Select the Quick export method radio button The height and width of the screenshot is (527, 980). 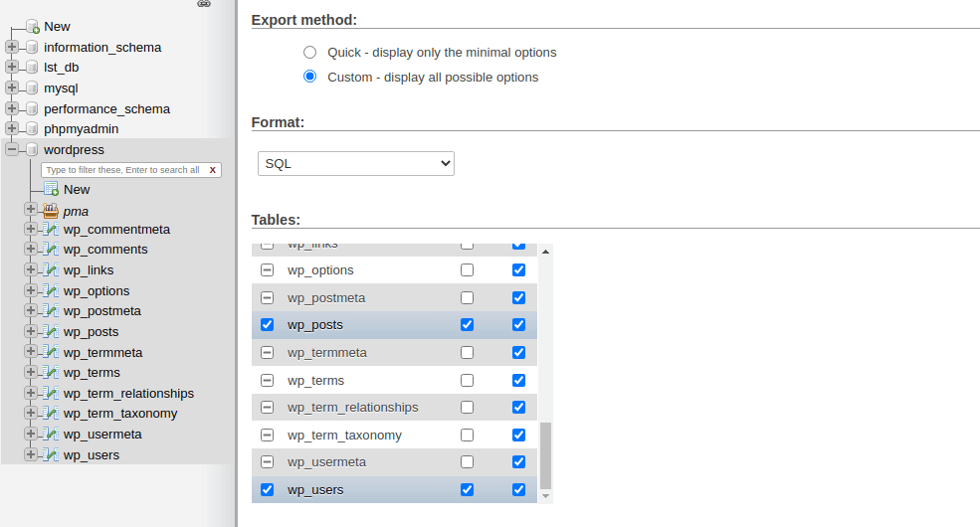pos(310,53)
